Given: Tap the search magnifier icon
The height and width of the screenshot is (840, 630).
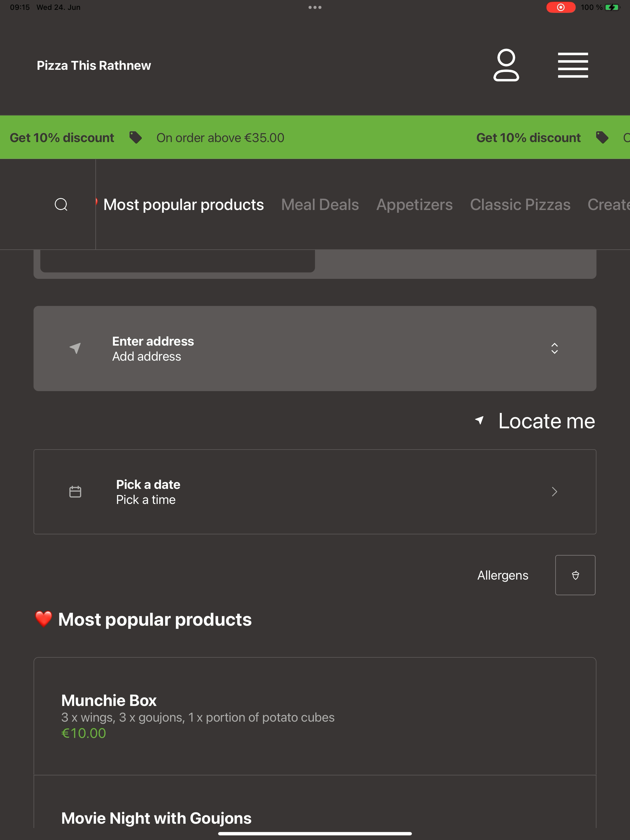Looking at the screenshot, I should 61,204.
